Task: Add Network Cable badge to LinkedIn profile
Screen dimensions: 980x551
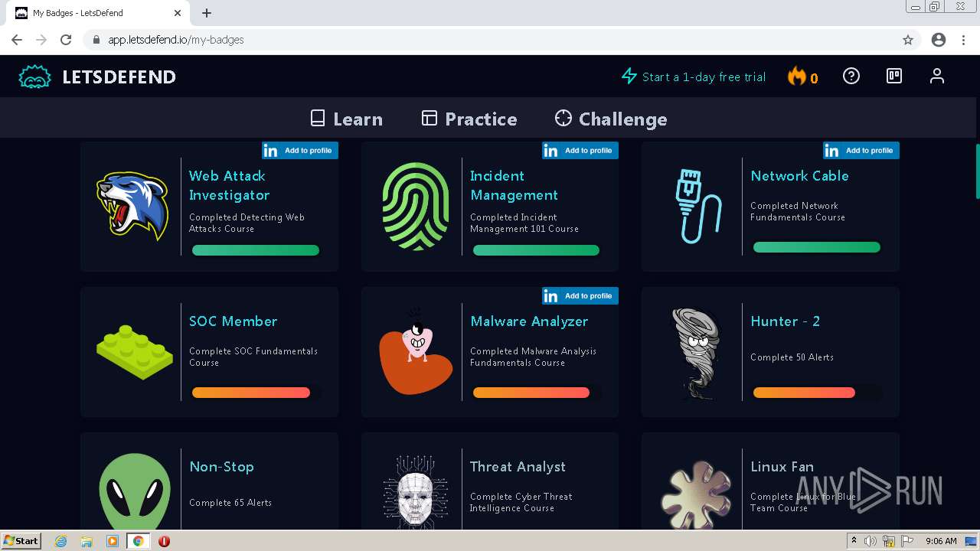Action: pos(861,151)
